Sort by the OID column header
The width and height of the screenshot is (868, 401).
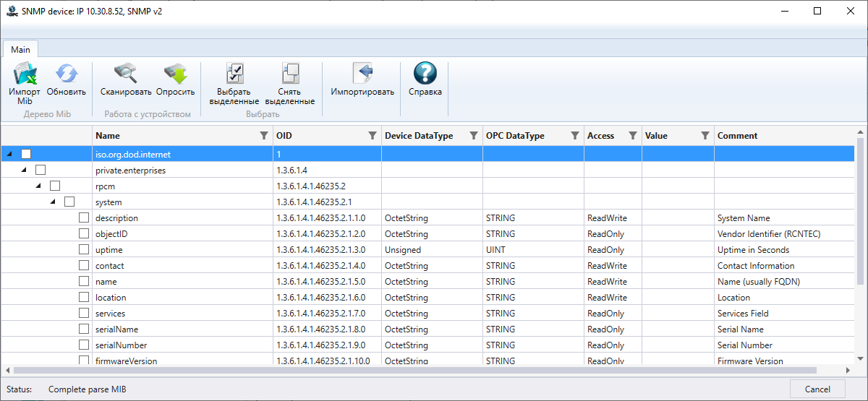tap(284, 135)
